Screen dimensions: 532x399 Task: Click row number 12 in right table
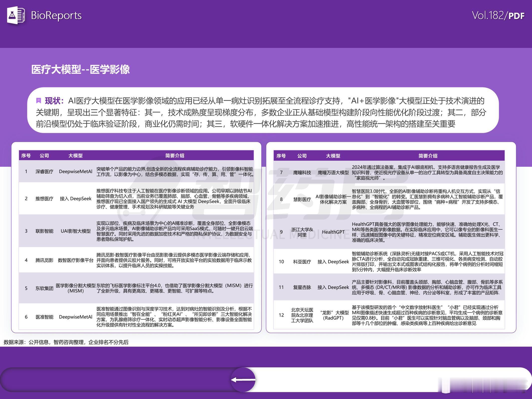point(281,315)
